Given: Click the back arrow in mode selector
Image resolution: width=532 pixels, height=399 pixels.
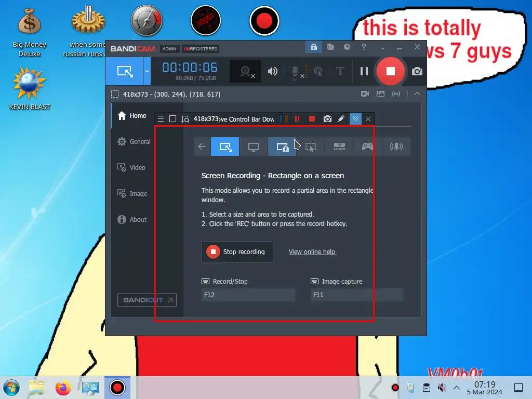Looking at the screenshot, I should pos(202,147).
